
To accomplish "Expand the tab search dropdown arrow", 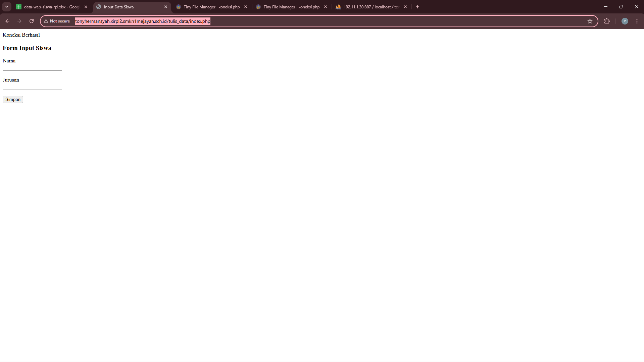I will pyautogui.click(x=7, y=7).
